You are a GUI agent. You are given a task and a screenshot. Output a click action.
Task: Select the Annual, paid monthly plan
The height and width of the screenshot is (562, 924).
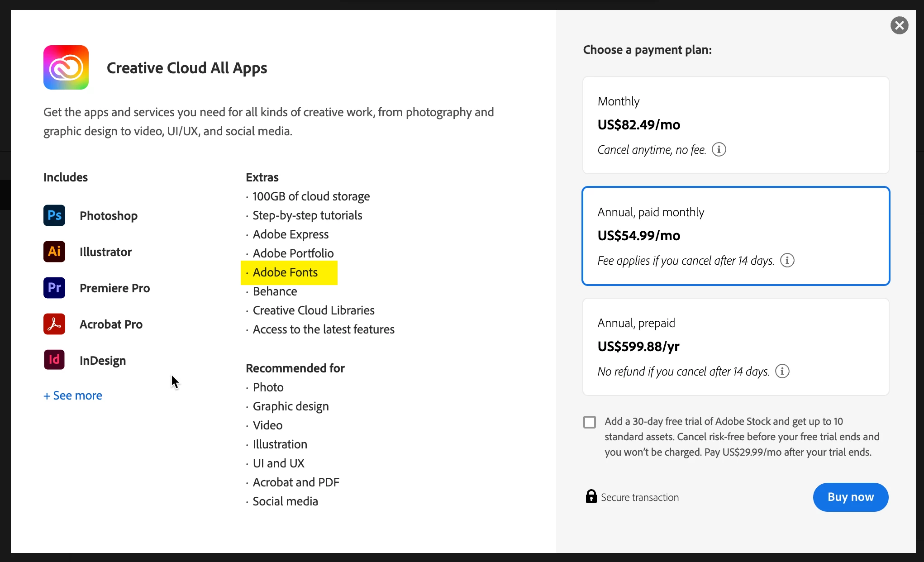point(736,236)
